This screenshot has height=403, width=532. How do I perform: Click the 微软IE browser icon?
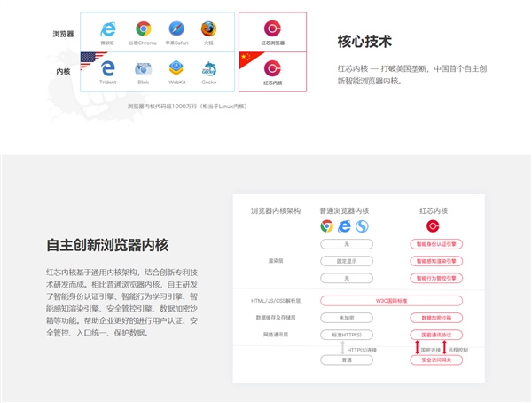point(108,29)
